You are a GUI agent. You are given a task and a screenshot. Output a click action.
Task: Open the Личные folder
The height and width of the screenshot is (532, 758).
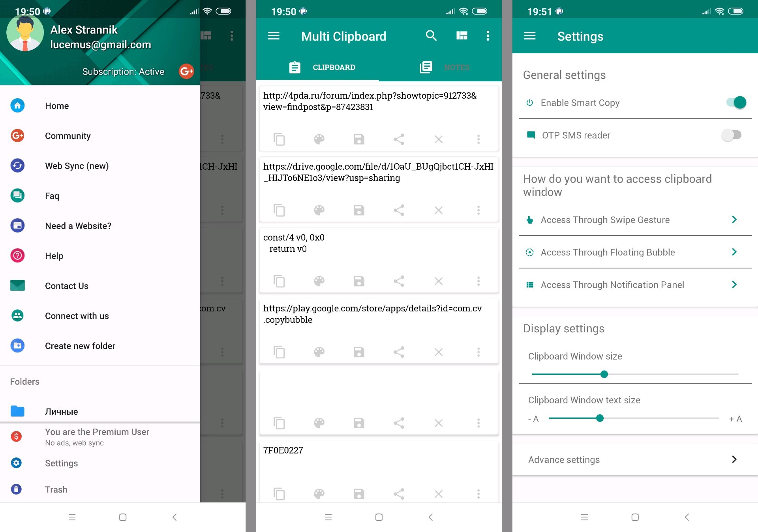tap(100, 411)
